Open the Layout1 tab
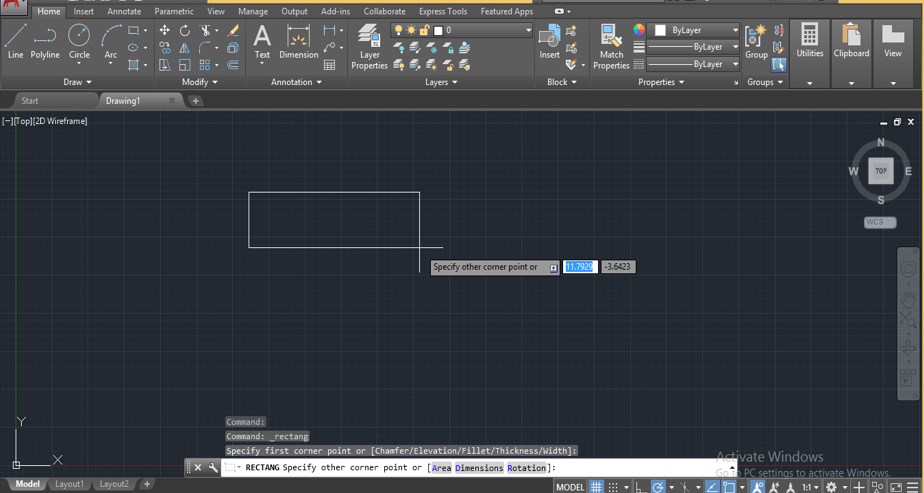Viewport: 924px width, 493px height. coord(69,484)
